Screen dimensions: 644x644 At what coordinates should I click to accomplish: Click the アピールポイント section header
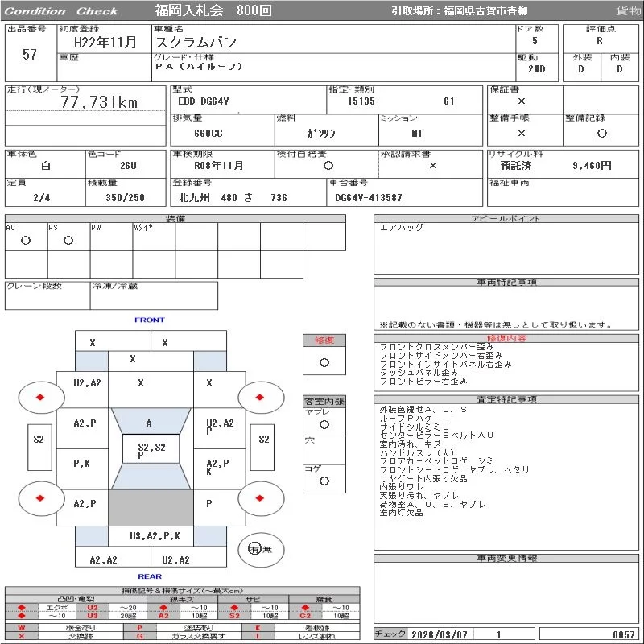pos(507,219)
